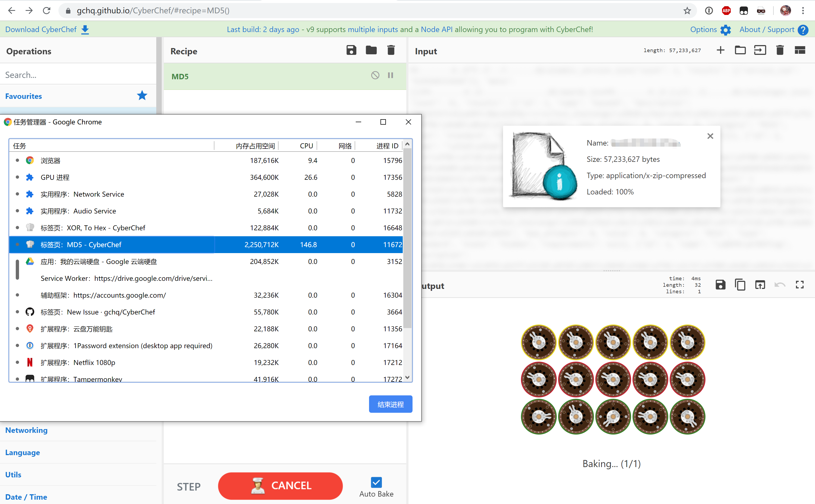The width and height of the screenshot is (815, 504).
Task: Save the current recipe
Action: [x=351, y=51]
